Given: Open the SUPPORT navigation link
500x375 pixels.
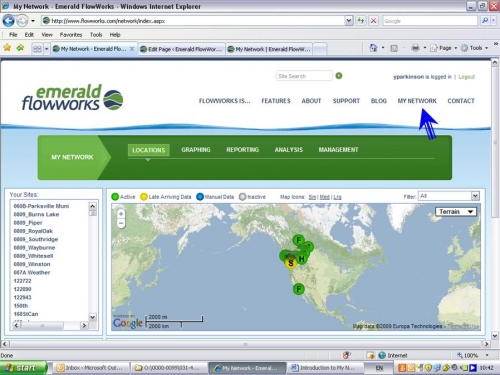Looking at the screenshot, I should click(x=346, y=101).
